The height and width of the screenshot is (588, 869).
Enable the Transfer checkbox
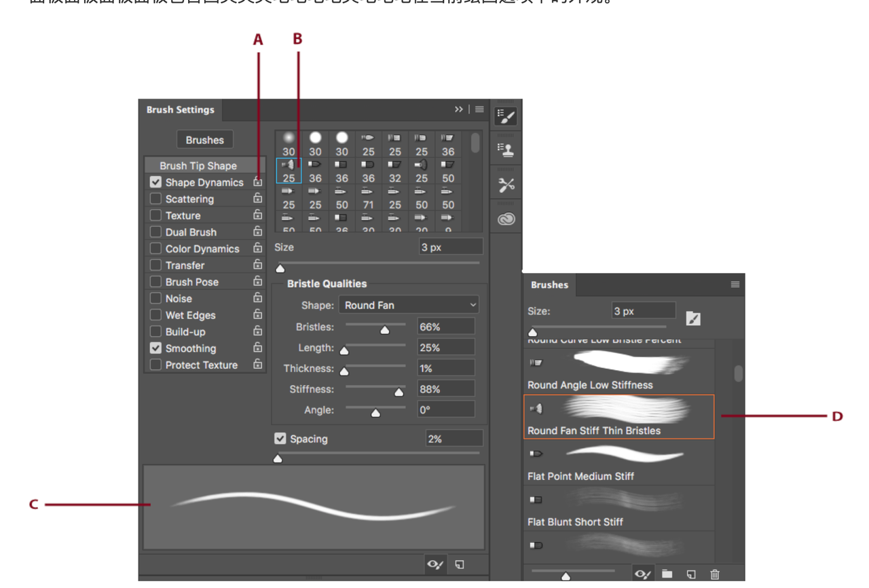coord(155,265)
